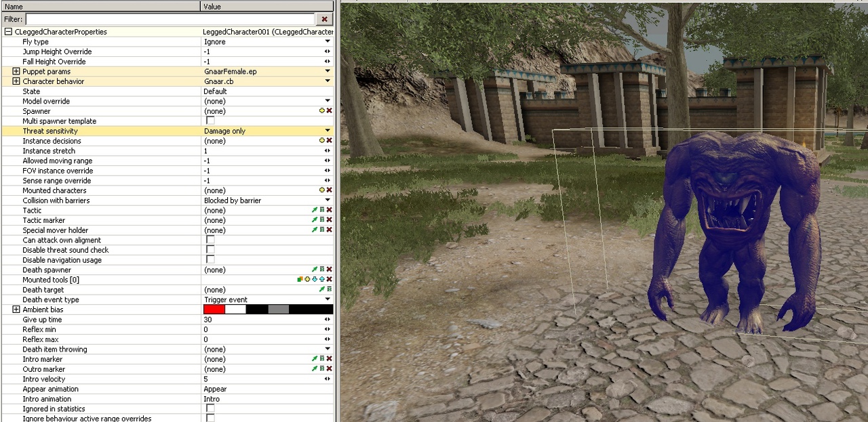Click the green picker arrow for Outro marker
This screenshot has width=868, height=422.
(315, 369)
